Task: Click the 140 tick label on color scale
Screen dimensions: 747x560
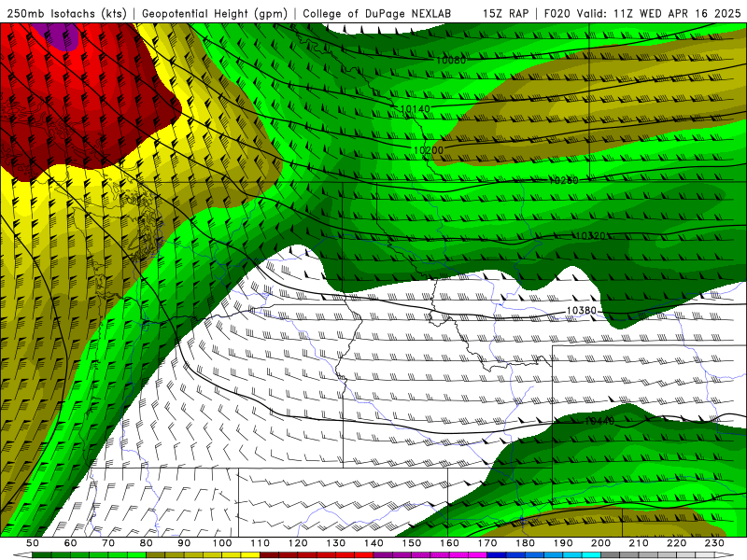Action: [373, 543]
